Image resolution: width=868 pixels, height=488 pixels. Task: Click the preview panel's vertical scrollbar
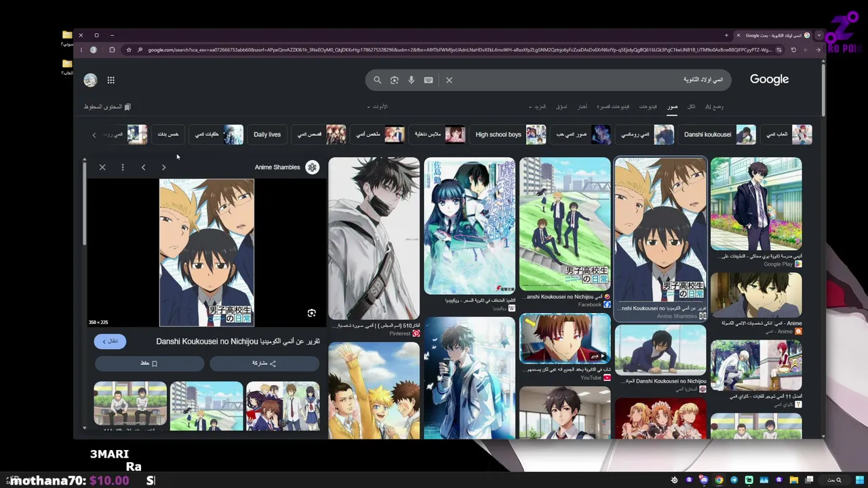(85, 203)
